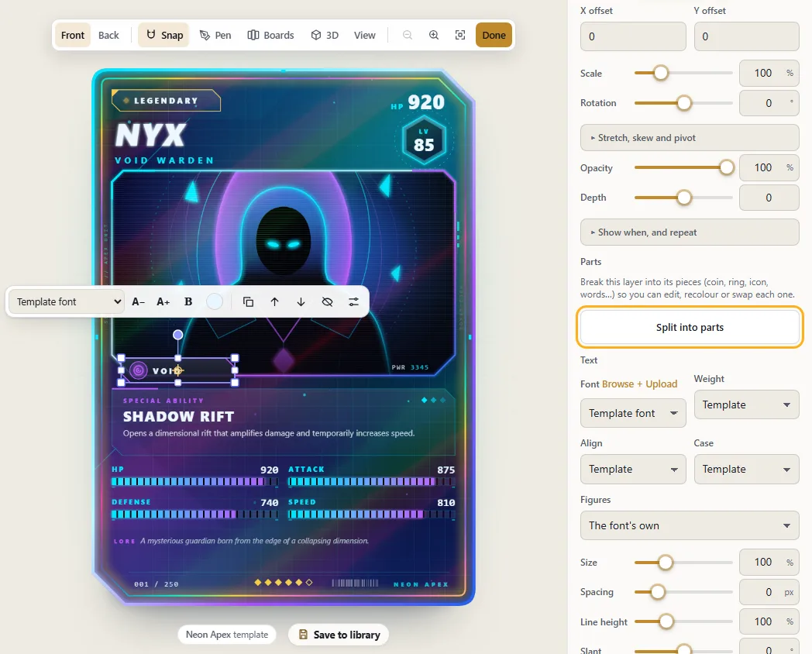Expand Stretch, skew and pivot section
The image size is (812, 654).
click(690, 138)
